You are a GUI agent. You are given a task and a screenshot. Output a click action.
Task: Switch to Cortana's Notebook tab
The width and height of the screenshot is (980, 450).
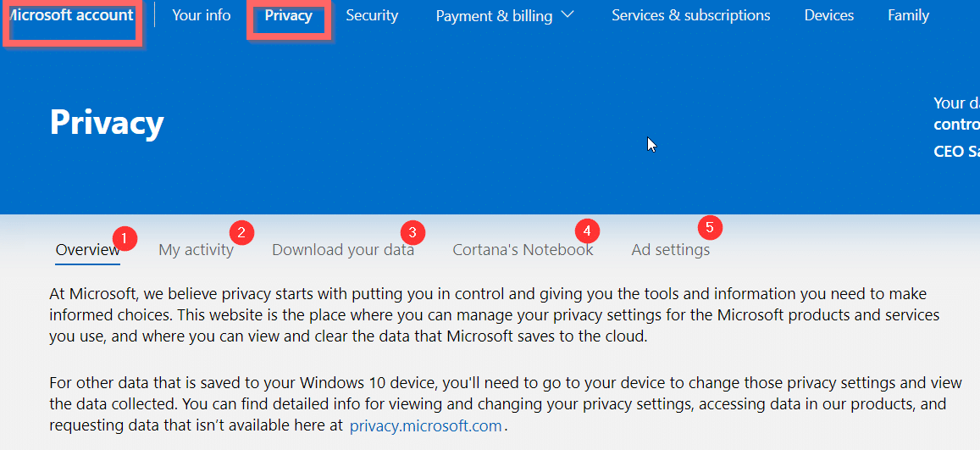(x=523, y=250)
